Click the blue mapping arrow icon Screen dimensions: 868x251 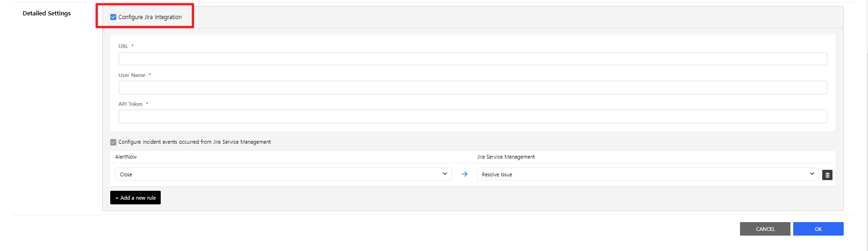coord(464,174)
